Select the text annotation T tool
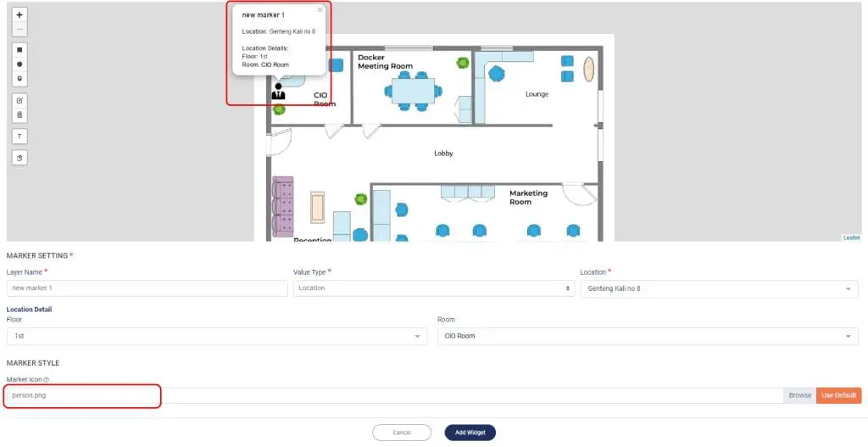 (20, 136)
